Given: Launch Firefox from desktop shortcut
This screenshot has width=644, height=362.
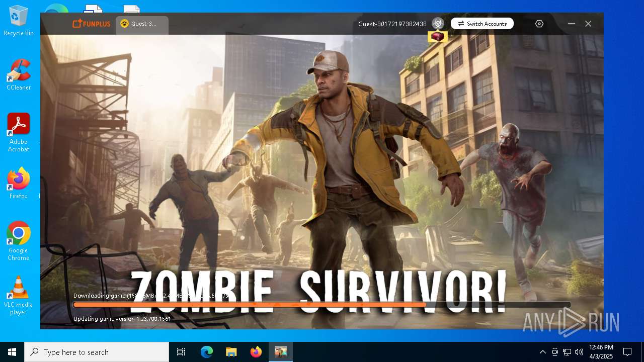Looking at the screenshot, I should click(19, 184).
